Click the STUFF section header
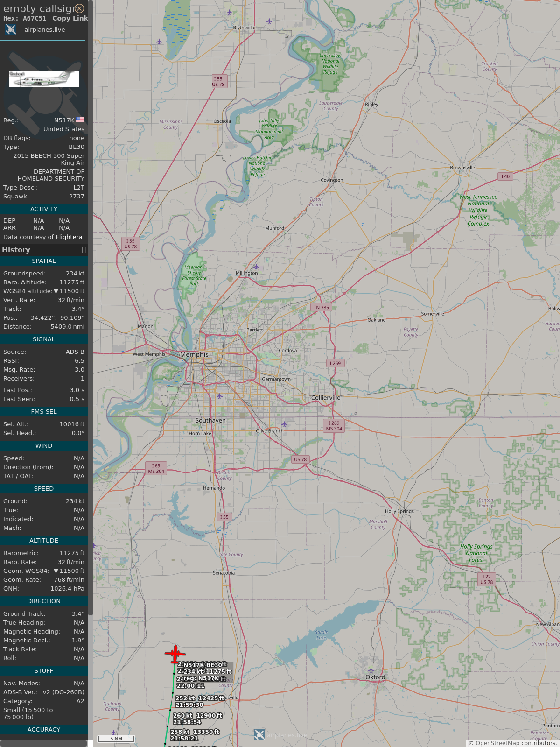560x747 pixels. (x=44, y=671)
